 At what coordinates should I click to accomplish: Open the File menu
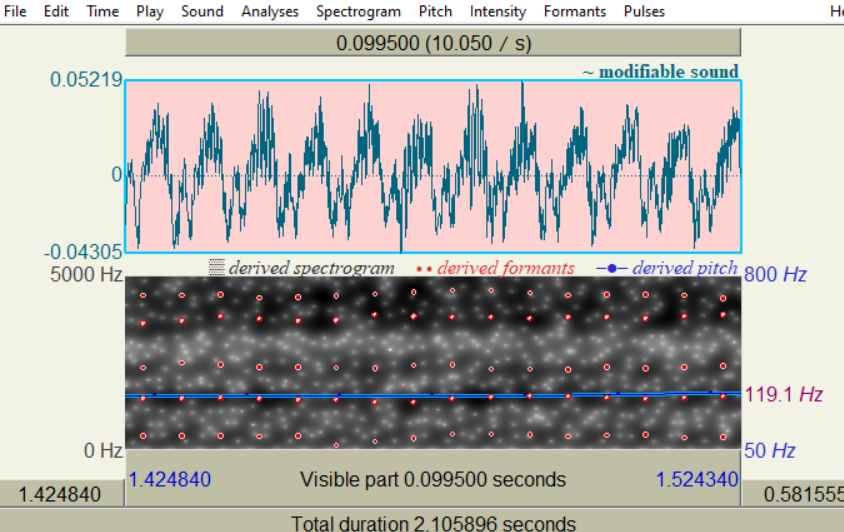15,11
